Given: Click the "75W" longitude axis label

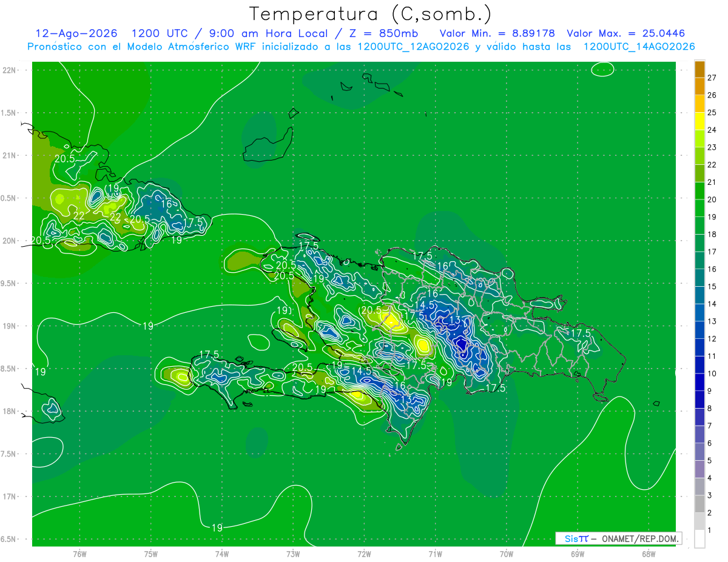Looking at the screenshot, I should pyautogui.click(x=150, y=554).
